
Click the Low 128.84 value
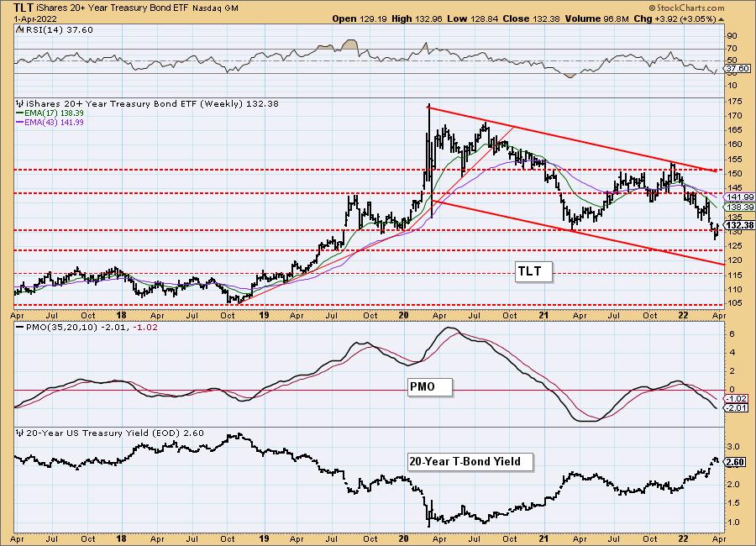(x=472, y=18)
